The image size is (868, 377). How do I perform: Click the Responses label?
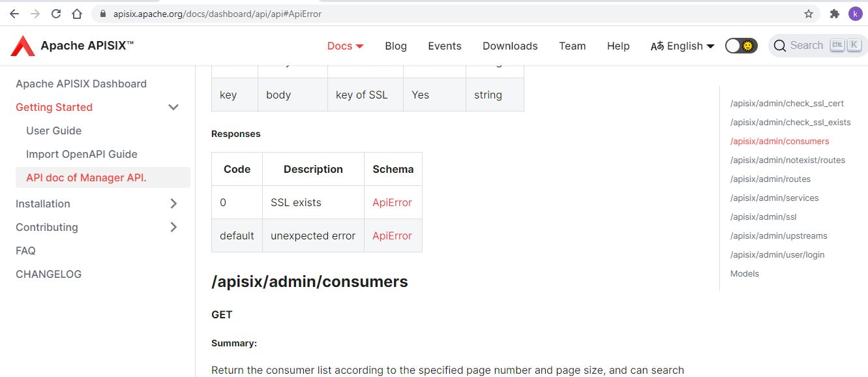[236, 134]
